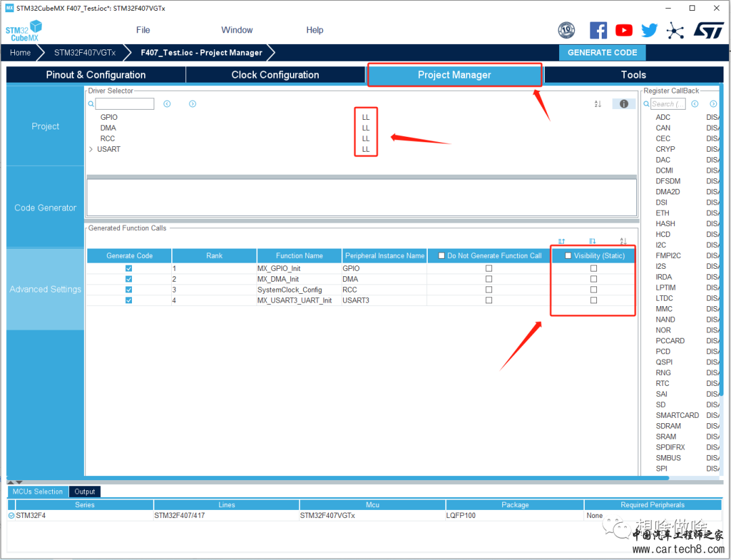The height and width of the screenshot is (560, 731).
Task: Click the Function Name column header
Action: (299, 255)
